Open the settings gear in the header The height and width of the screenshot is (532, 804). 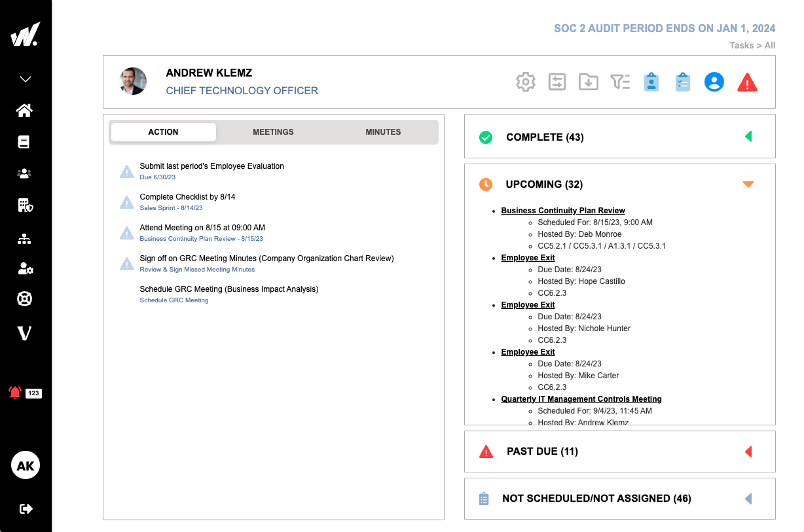tap(526, 82)
